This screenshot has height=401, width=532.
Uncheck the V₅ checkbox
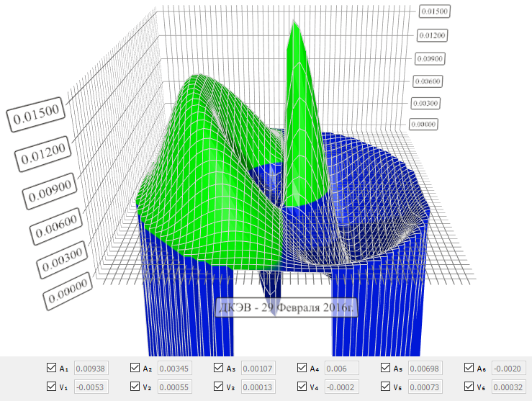tap(386, 386)
